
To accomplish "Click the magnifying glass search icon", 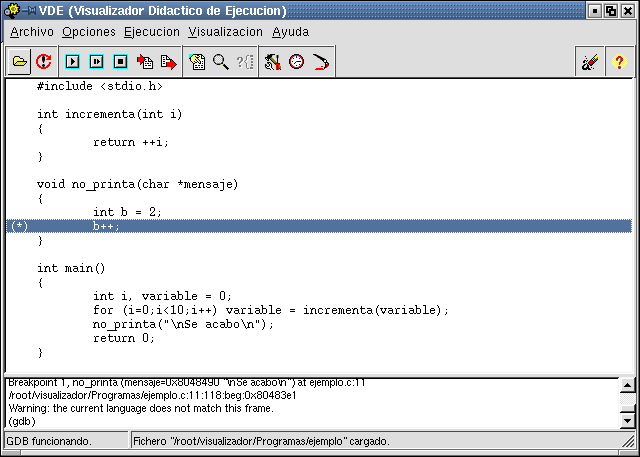I will [221, 62].
